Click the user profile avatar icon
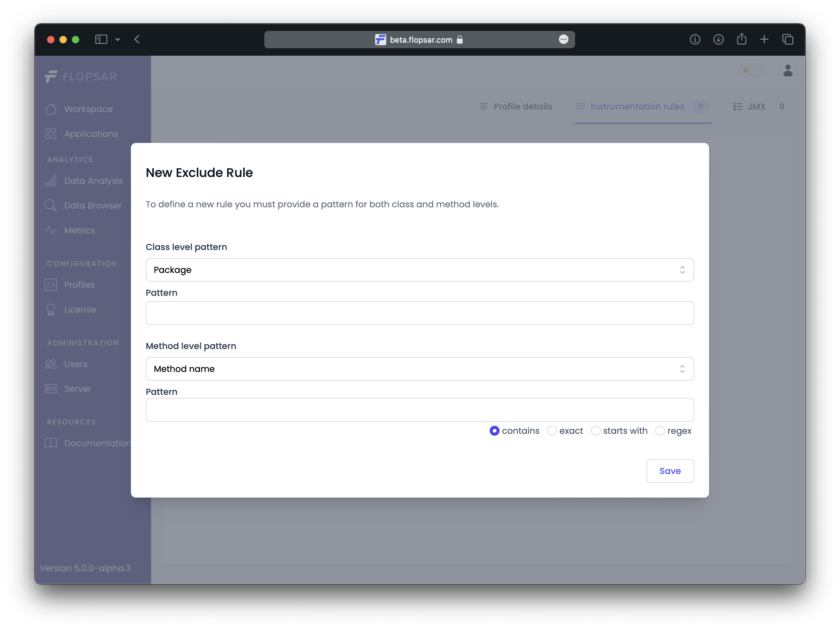840x630 pixels. [788, 71]
